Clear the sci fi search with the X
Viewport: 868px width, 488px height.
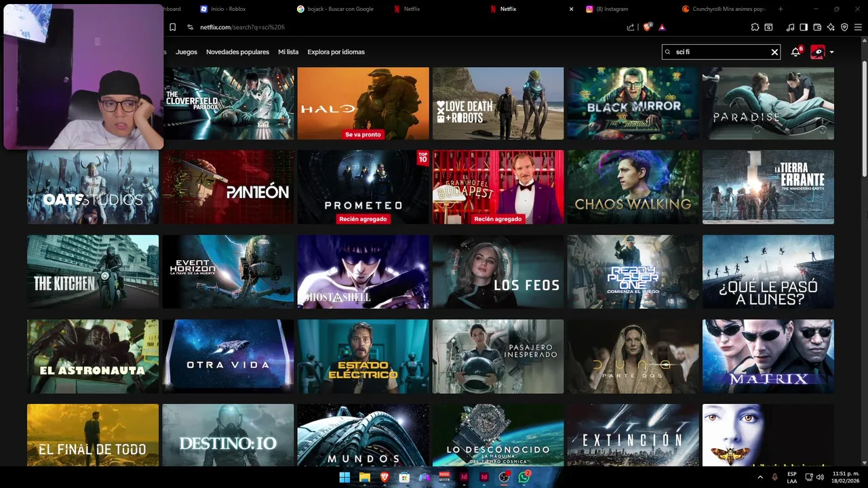(774, 52)
